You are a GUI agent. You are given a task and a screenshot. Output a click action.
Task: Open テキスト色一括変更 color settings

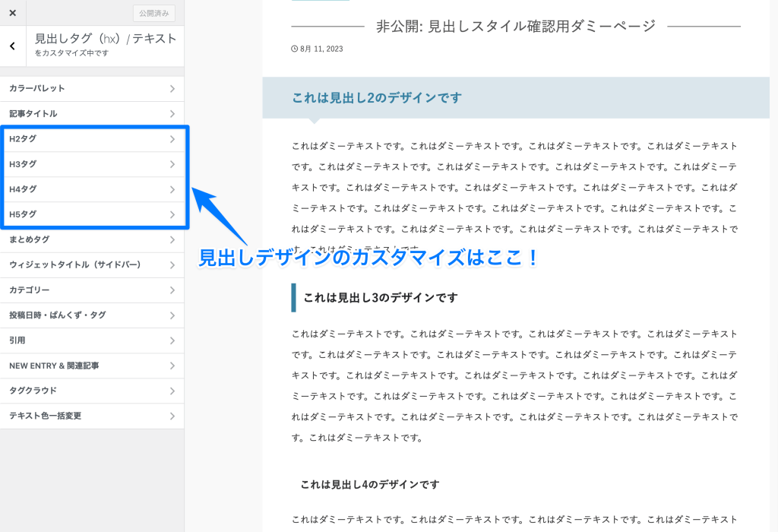pos(91,416)
